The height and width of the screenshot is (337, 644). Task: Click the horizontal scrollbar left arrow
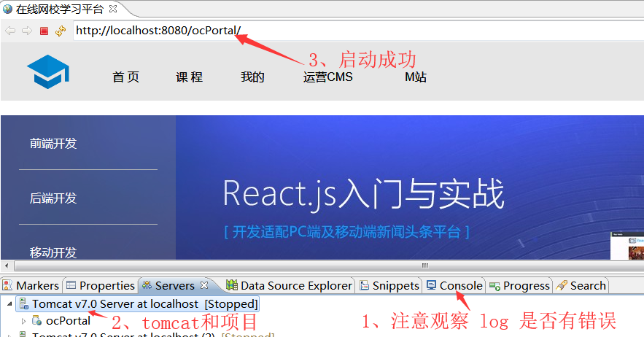pyautogui.click(x=7, y=266)
